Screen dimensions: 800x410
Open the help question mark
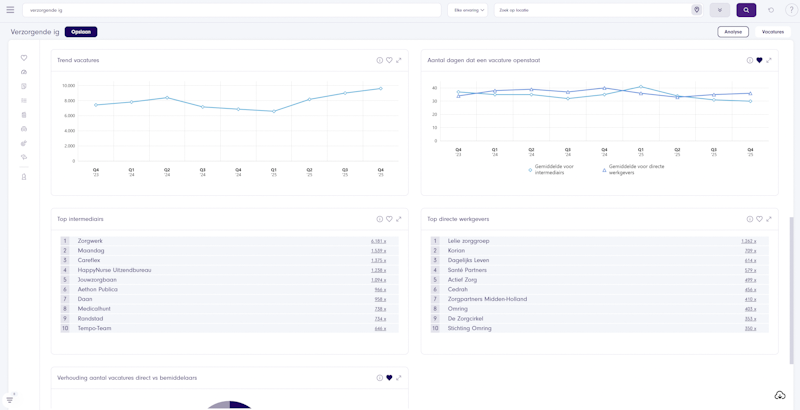791,10
